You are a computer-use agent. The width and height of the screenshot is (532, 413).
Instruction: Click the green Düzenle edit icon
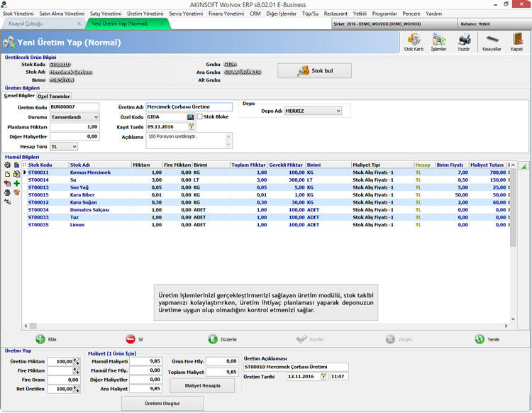coord(213,339)
